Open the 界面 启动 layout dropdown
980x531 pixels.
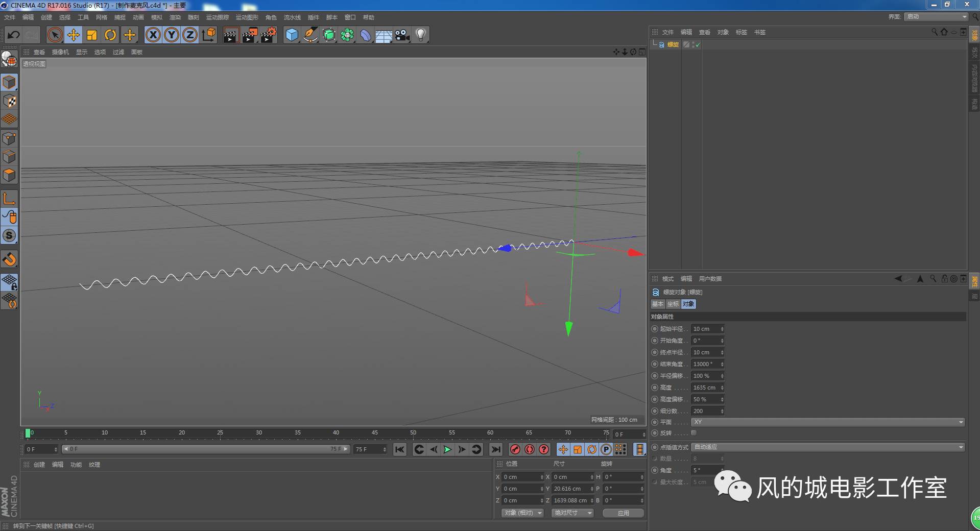pos(935,16)
